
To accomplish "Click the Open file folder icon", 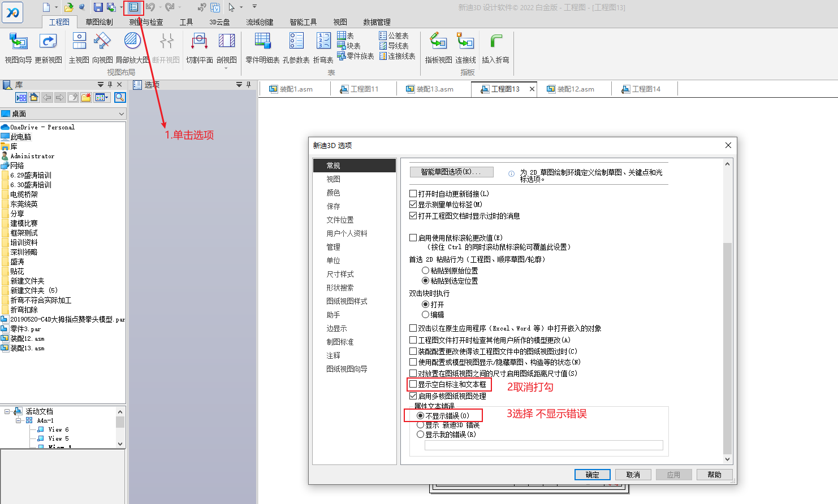I will 68,7.
